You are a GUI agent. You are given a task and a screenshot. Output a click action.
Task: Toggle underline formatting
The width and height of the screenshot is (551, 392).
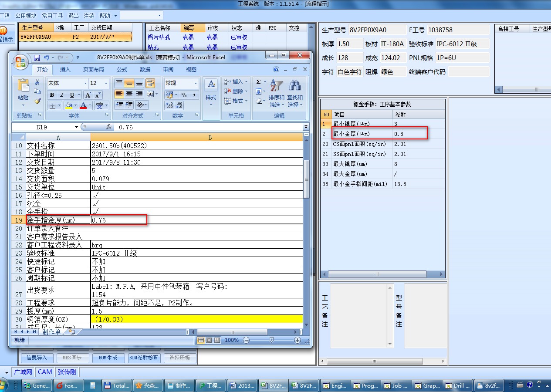click(x=72, y=95)
